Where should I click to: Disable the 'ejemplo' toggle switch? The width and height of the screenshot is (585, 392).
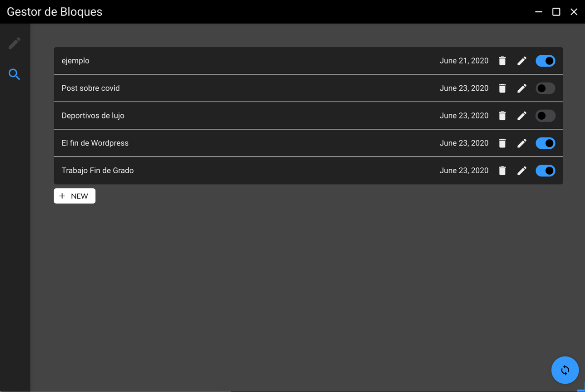pos(545,61)
